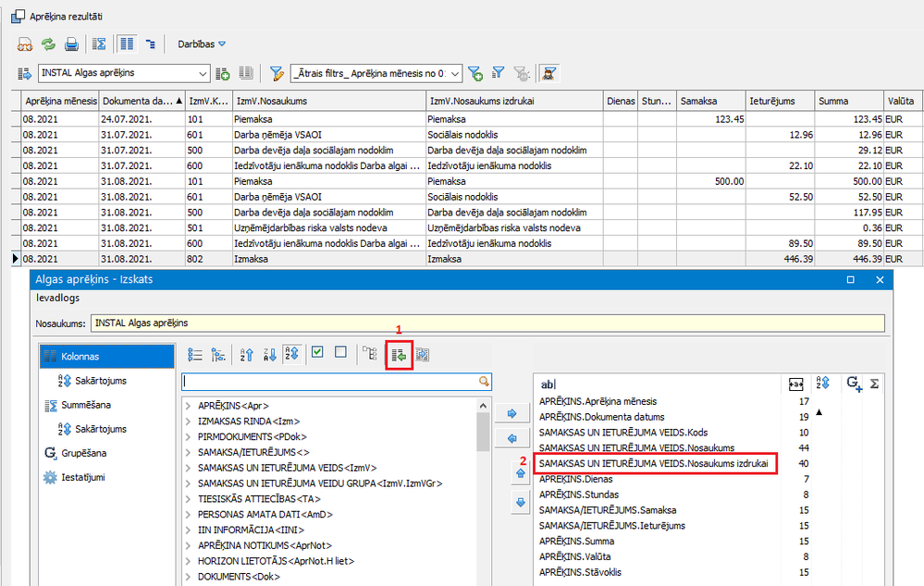Select APRĒĶINS.Dokumenta datums column row
This screenshot has width=924, height=586.
(x=601, y=417)
